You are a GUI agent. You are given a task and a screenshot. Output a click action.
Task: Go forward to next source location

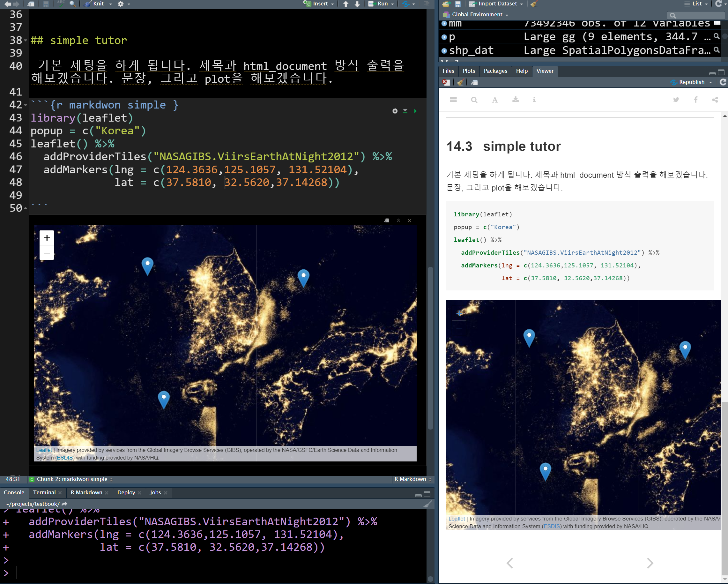(x=16, y=4)
